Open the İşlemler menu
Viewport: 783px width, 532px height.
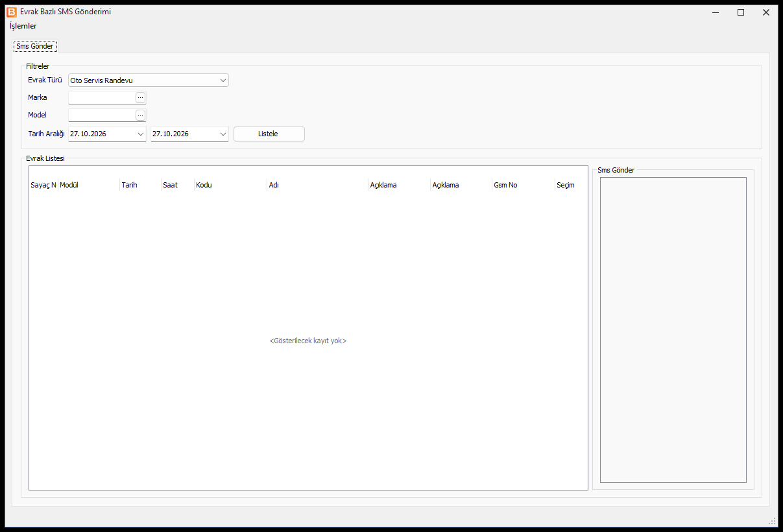coord(23,26)
